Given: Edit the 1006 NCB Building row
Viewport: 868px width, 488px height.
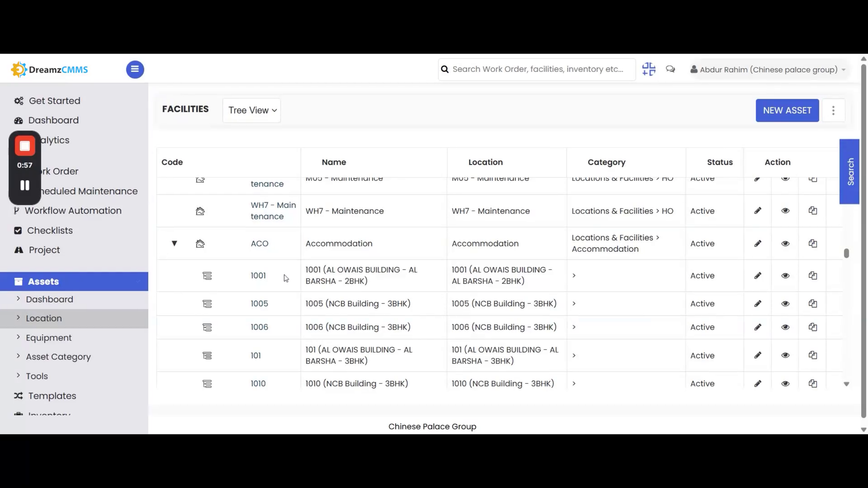Looking at the screenshot, I should (x=758, y=327).
